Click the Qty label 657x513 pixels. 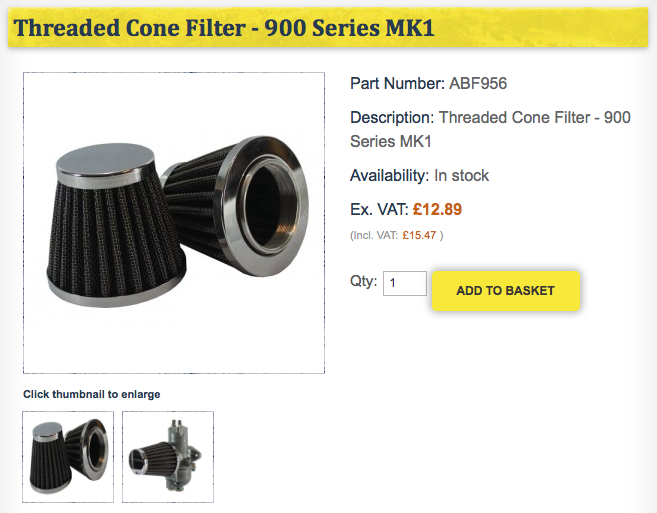363,281
